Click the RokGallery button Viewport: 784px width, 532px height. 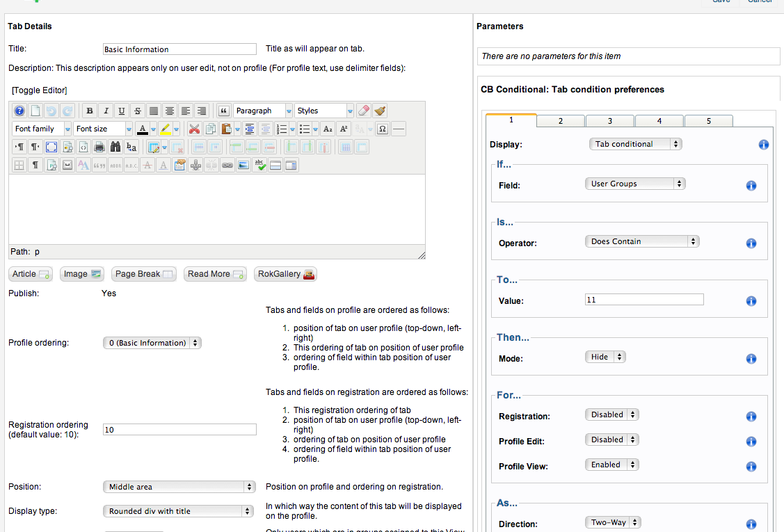[x=285, y=274]
